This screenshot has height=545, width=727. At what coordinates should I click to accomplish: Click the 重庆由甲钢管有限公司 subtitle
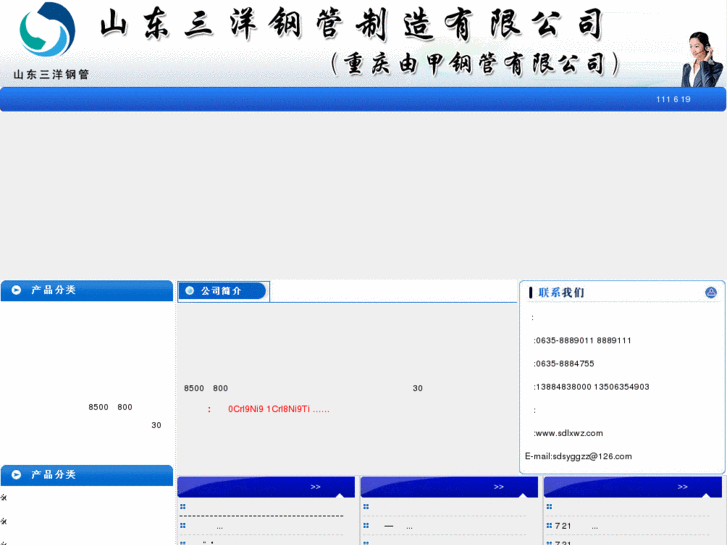click(475, 64)
